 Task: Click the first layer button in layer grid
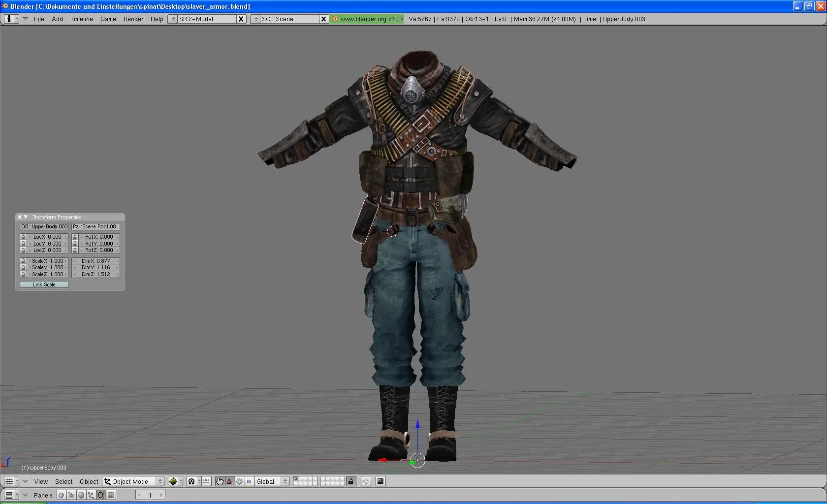[x=296, y=479]
